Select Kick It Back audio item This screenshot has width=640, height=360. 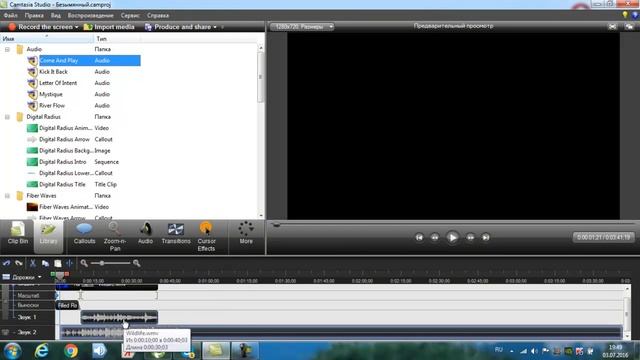53,72
